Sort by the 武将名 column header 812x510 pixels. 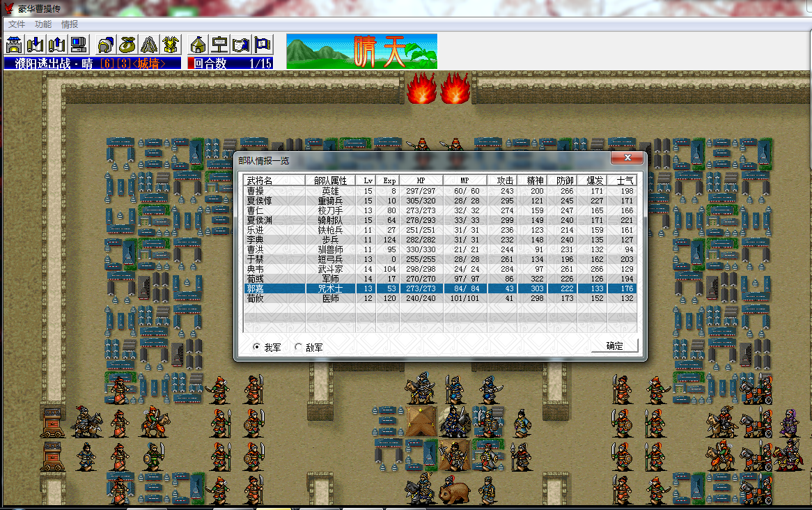click(274, 180)
